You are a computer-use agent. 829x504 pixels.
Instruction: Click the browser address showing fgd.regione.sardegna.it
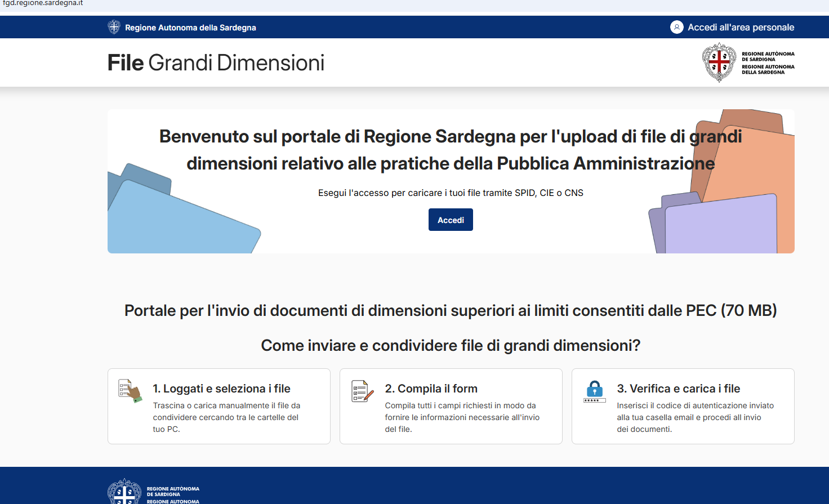(43, 3)
